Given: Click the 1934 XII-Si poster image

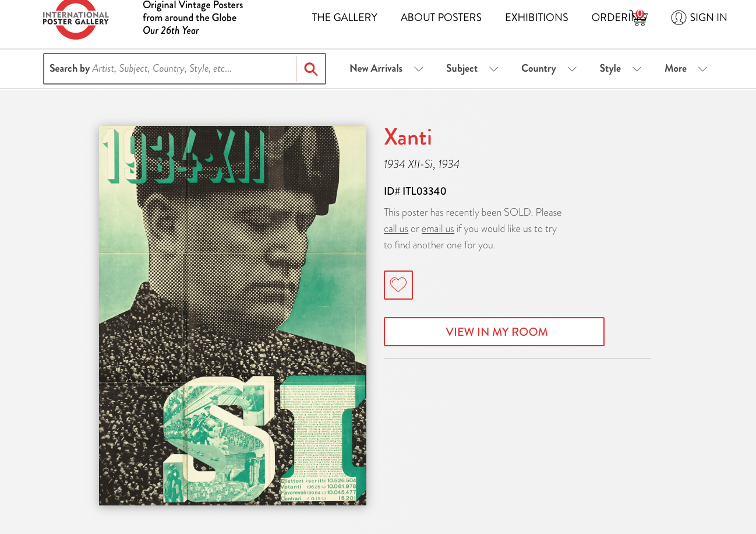Looking at the screenshot, I should click(x=232, y=315).
